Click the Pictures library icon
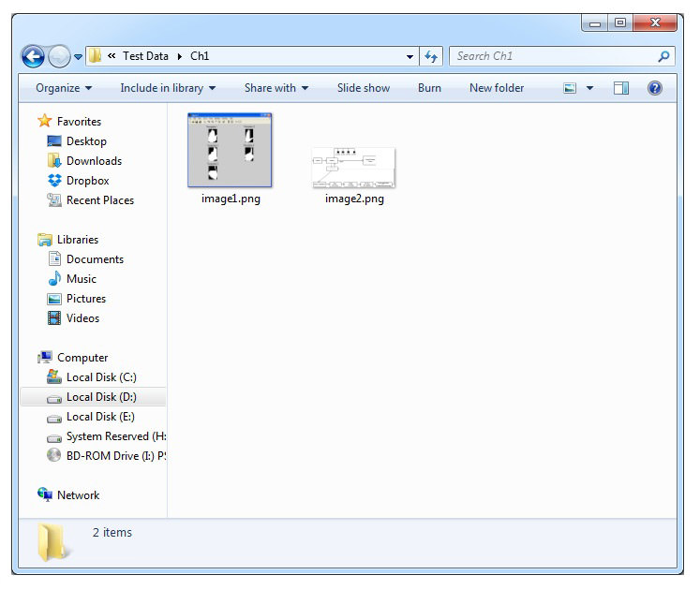This screenshot has height=590, width=700. point(54,299)
